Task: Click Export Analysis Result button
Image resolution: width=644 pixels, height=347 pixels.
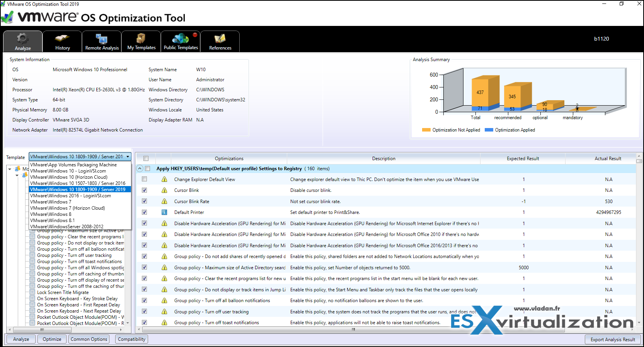Action: tap(613, 340)
